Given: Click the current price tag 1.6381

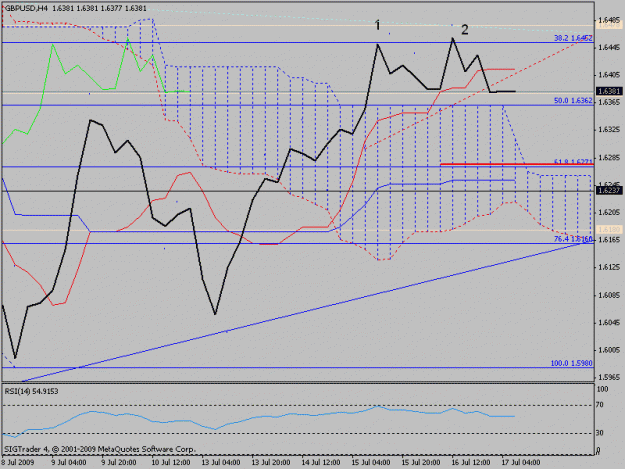Looking at the screenshot, I should click(609, 92).
